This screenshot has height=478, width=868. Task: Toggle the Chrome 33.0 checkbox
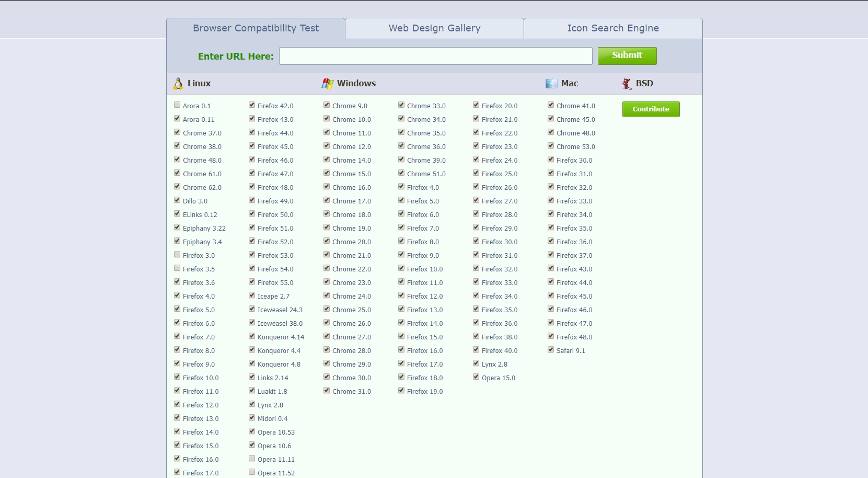coord(401,105)
